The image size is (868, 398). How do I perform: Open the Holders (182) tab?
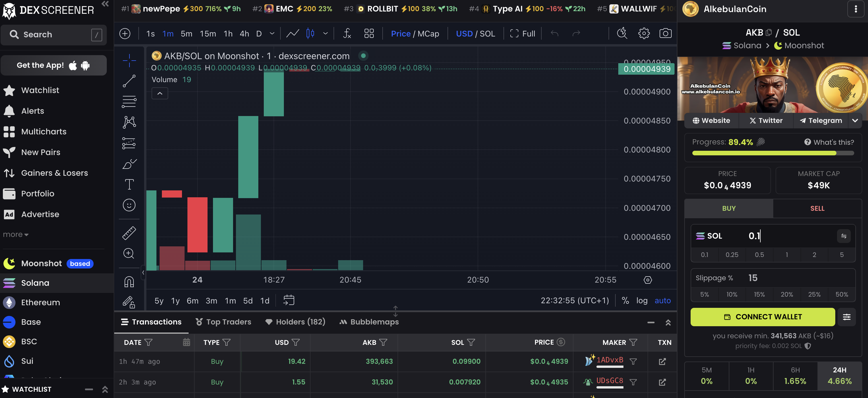coord(295,322)
